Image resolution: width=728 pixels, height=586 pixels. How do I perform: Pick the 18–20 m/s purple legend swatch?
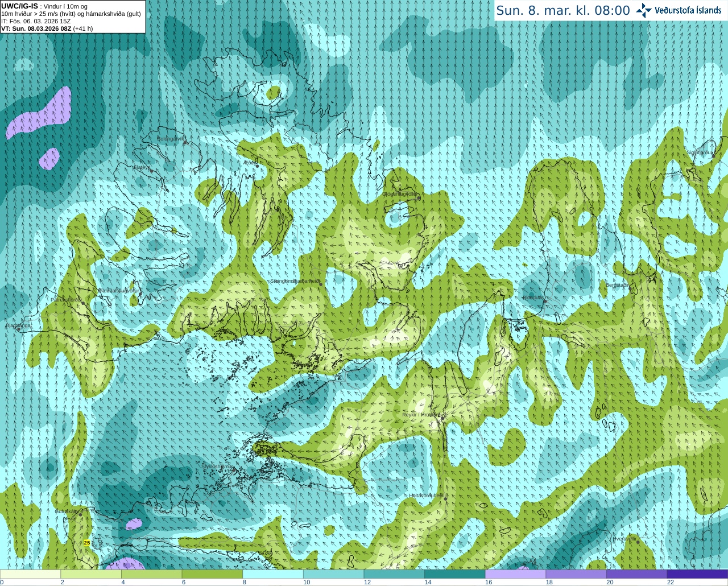(x=576, y=574)
